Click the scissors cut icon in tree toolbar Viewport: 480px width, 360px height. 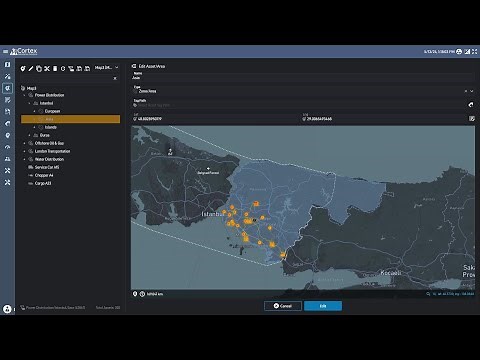click(47, 68)
